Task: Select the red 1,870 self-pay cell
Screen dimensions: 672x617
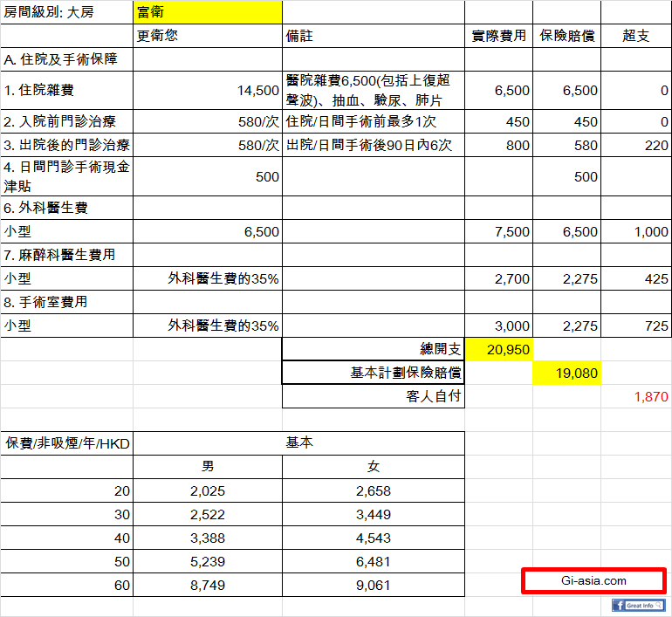Action: point(636,396)
